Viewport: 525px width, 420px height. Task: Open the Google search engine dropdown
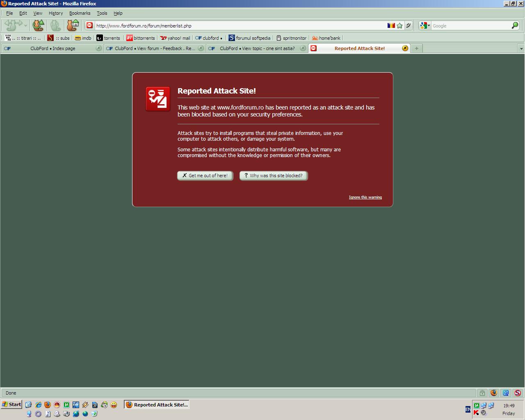pos(425,25)
